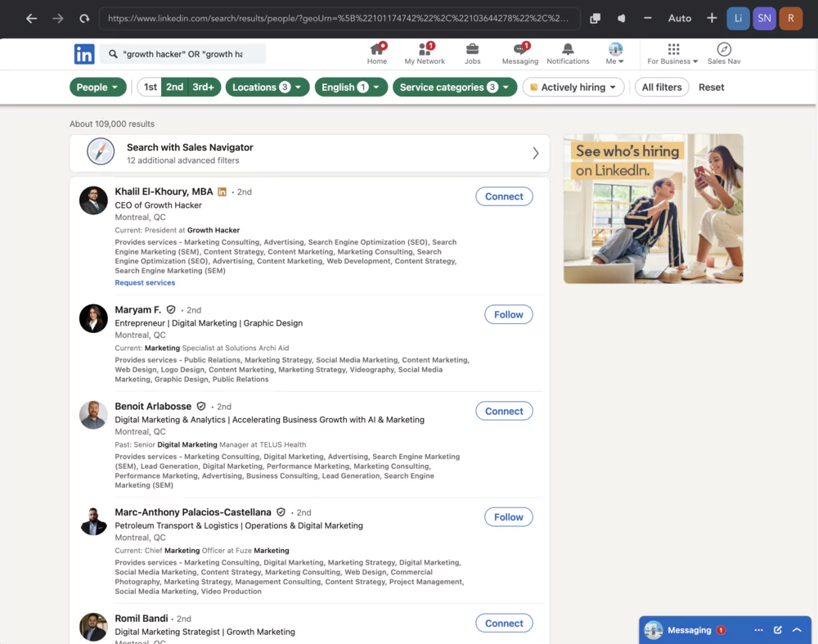
Task: Compose a new message in Messaging overlay
Action: pyautogui.click(x=778, y=630)
